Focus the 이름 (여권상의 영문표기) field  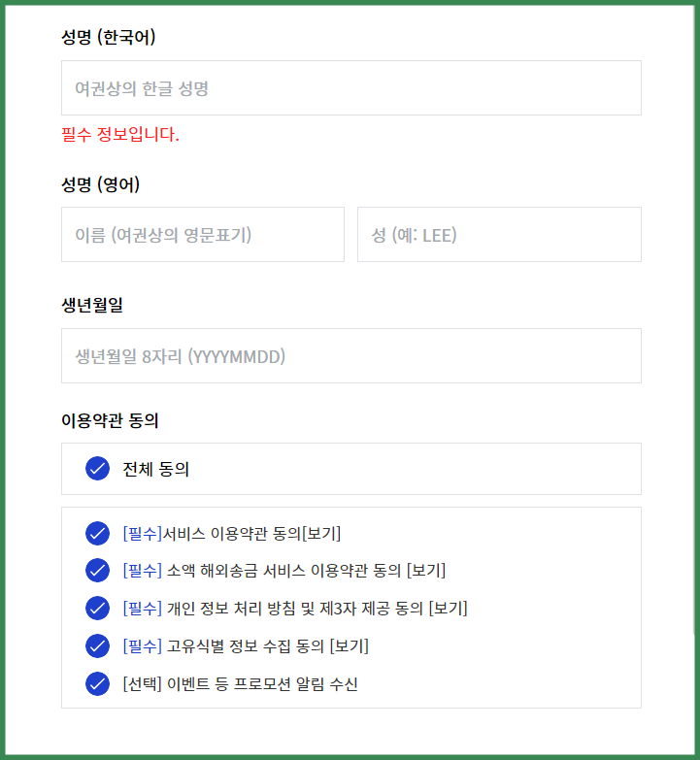[203, 235]
